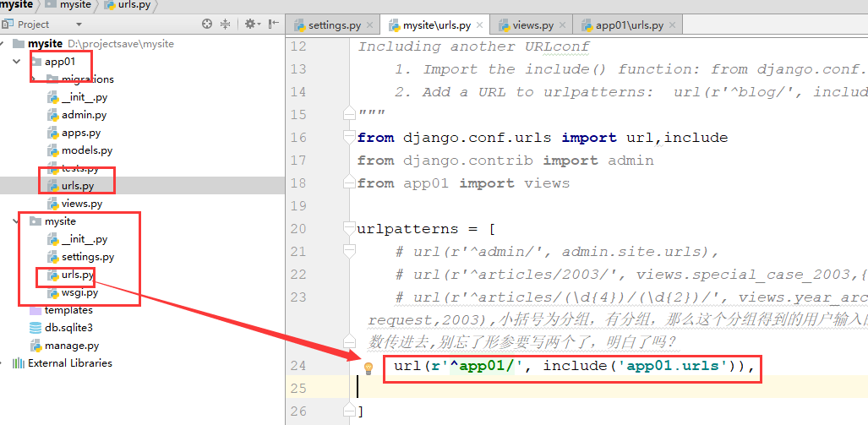Close the settings.py editor tab
This screenshot has height=425, width=868.
[x=370, y=25]
